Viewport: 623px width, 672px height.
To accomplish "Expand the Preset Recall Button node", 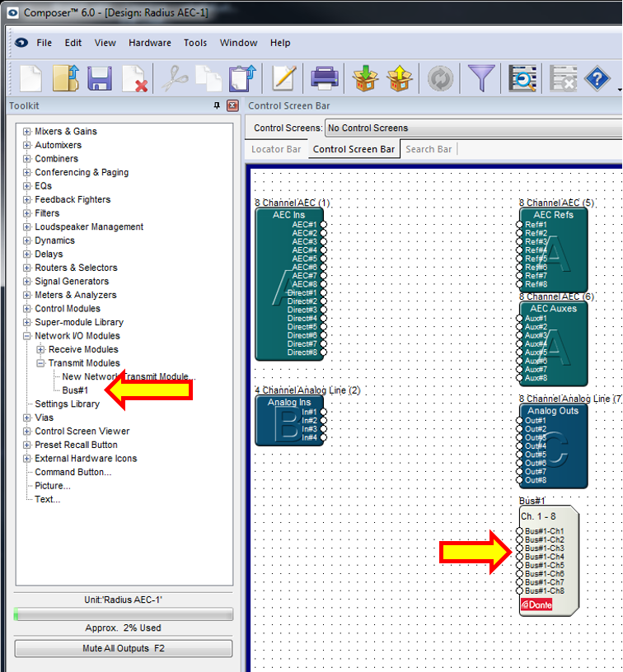I will pyautogui.click(x=26, y=445).
